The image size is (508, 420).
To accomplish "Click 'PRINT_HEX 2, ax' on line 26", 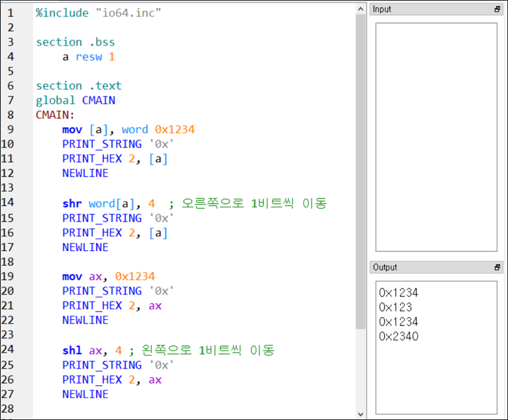I will (112, 380).
